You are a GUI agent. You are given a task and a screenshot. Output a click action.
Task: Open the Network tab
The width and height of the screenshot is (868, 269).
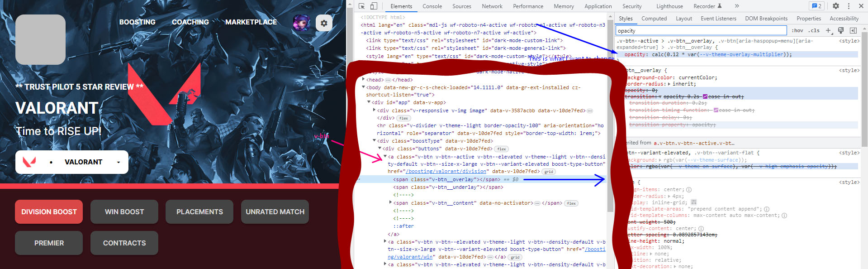[492, 6]
